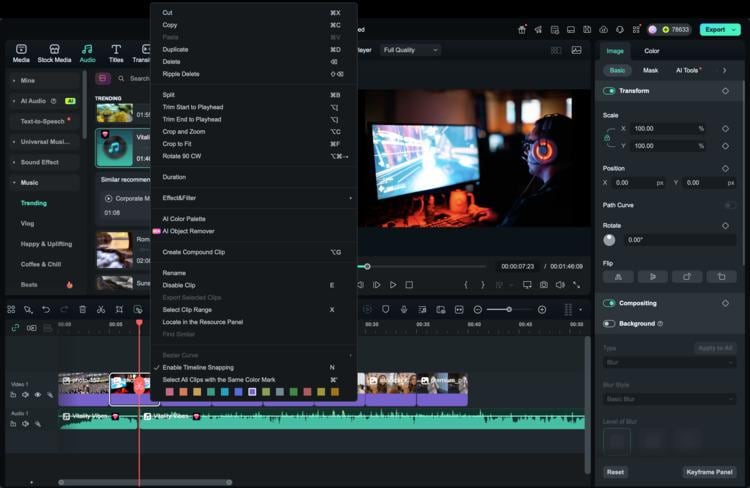Click the volume speaker icon under preview
Screen dimensions: 750x488
click(560, 285)
